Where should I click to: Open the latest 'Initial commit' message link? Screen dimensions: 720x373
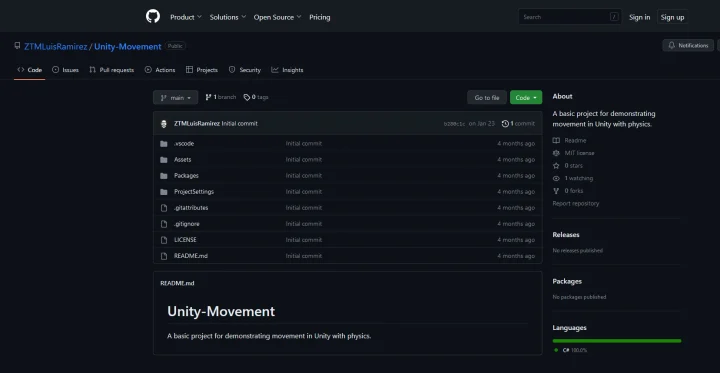click(x=240, y=124)
